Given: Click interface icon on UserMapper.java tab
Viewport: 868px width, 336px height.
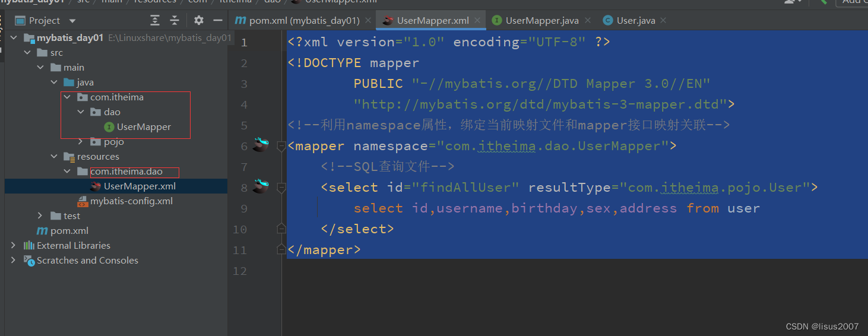Looking at the screenshot, I should [x=497, y=21].
